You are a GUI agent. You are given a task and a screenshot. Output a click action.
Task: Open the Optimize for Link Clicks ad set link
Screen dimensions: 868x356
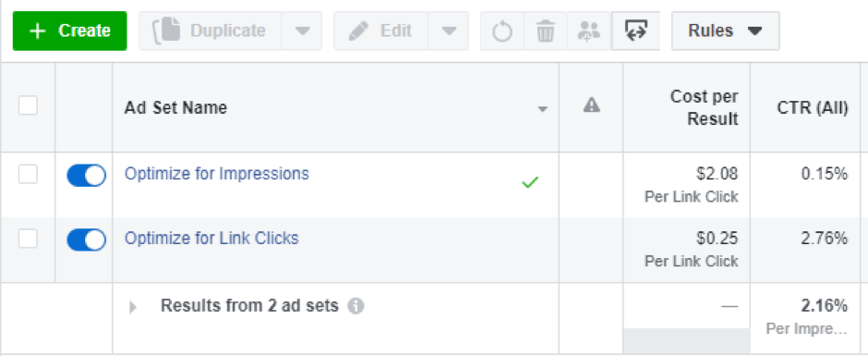[211, 239]
